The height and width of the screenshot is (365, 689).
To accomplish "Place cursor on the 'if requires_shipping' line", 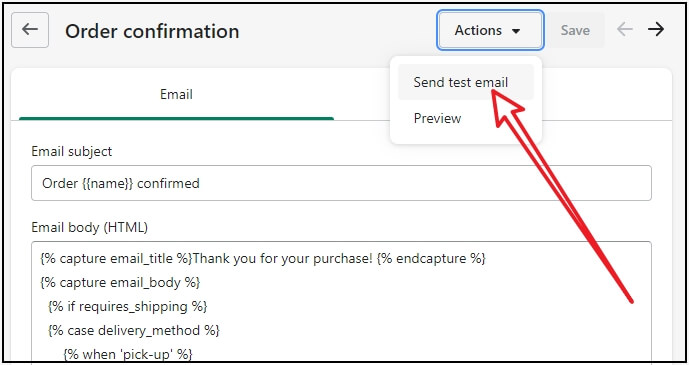I will point(127,306).
